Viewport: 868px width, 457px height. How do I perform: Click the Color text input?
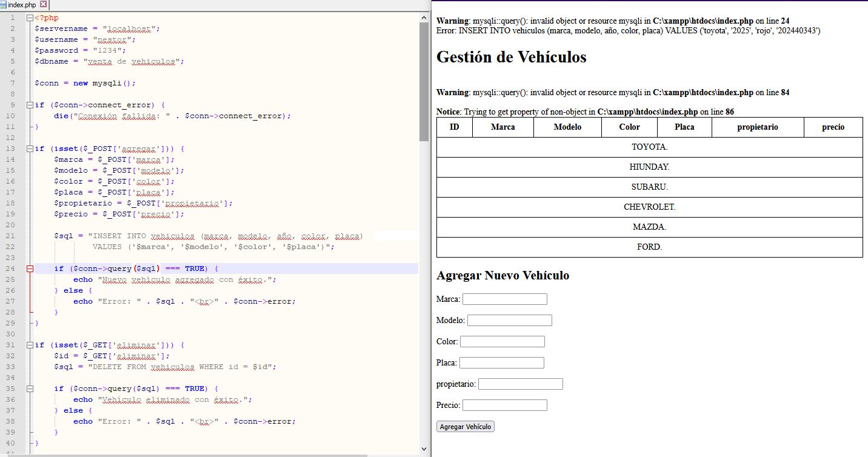tap(502, 342)
